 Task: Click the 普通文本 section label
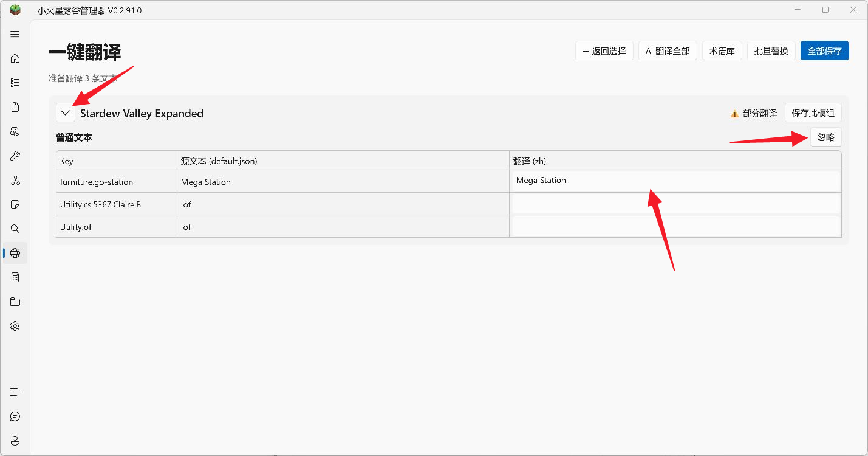(x=74, y=137)
